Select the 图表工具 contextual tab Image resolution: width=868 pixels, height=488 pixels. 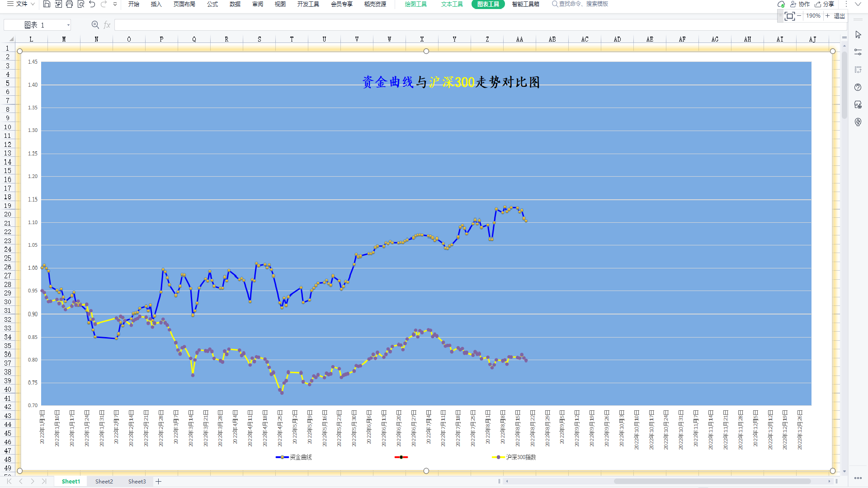click(488, 4)
